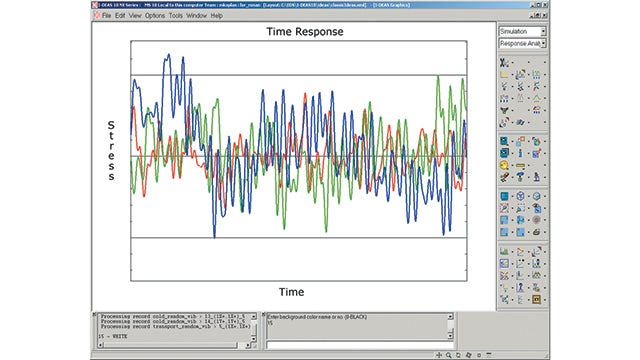Screen dimensions: 640x360
Task: Click the printer icon
Action: point(536,232)
